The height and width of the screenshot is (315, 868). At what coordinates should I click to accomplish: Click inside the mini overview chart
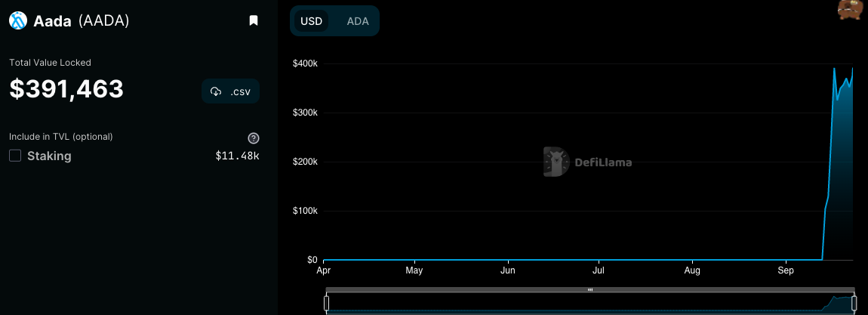(590, 303)
